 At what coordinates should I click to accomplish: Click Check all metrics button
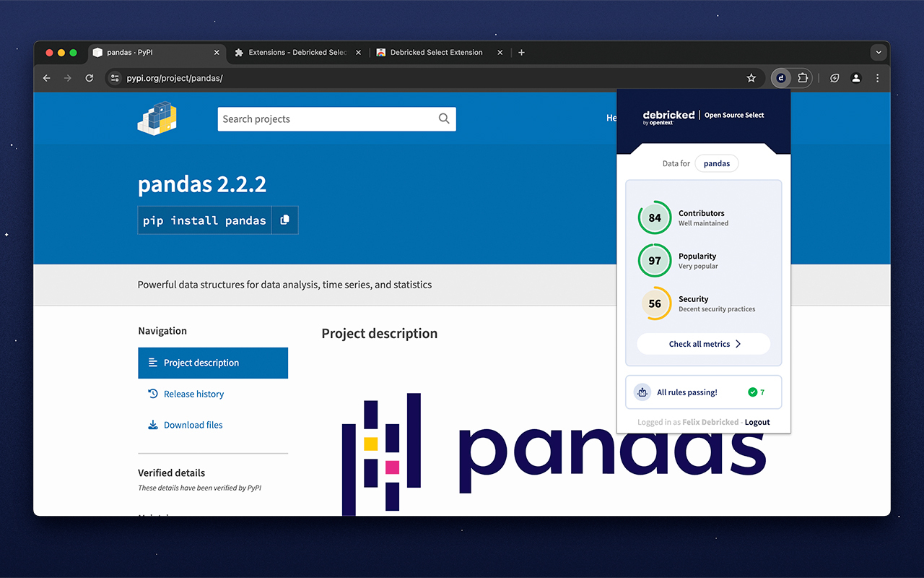pos(704,344)
